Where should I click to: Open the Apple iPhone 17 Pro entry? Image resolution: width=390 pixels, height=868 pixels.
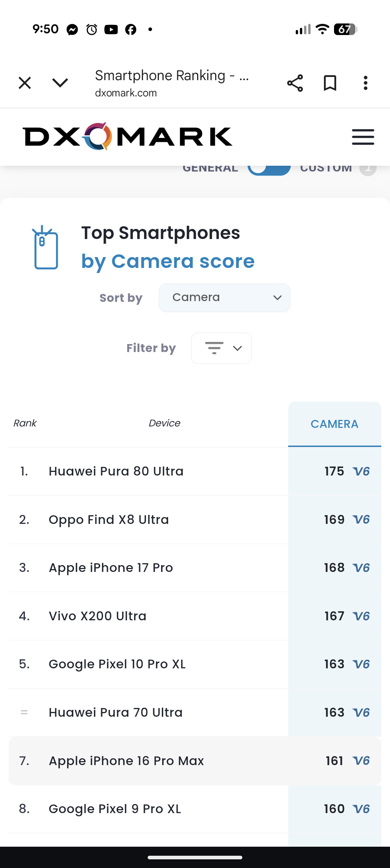(x=111, y=568)
